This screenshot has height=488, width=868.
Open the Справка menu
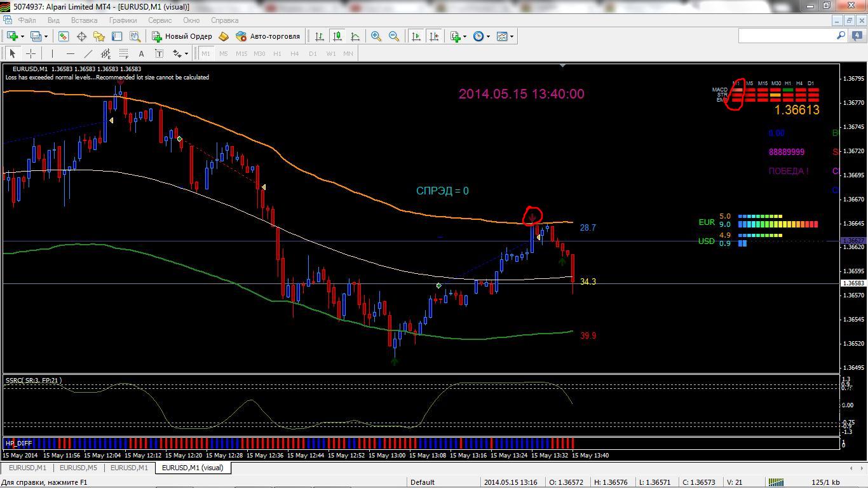pyautogui.click(x=224, y=20)
